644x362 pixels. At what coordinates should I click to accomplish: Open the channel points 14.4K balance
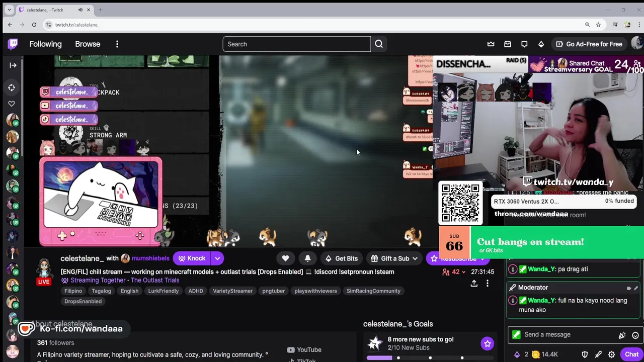pos(545,354)
